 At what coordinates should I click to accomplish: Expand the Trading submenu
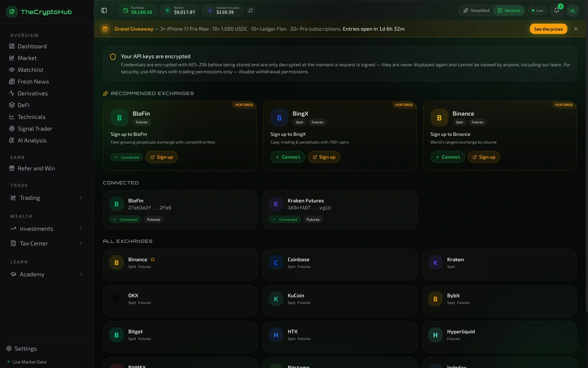tap(46, 198)
